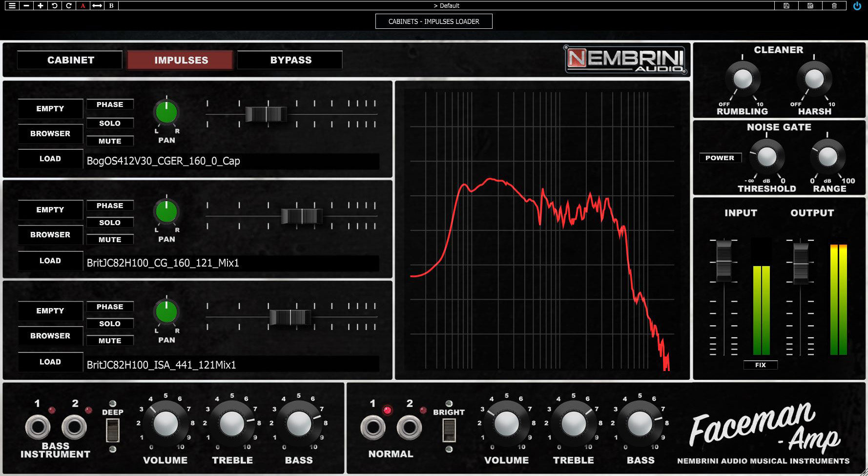Screen dimensions: 868x476
Task: Open Browser for the BritJC82H100_ISA slot
Action: (50, 335)
